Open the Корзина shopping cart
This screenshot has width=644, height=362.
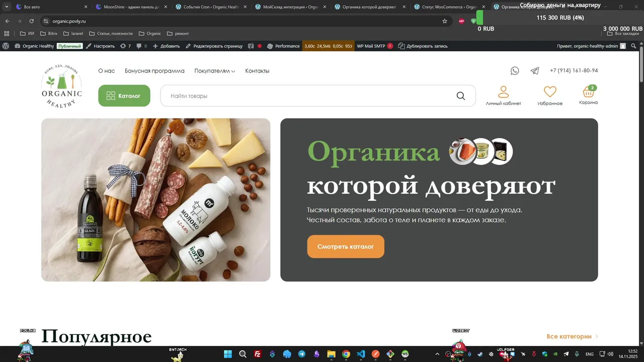[x=588, y=95]
